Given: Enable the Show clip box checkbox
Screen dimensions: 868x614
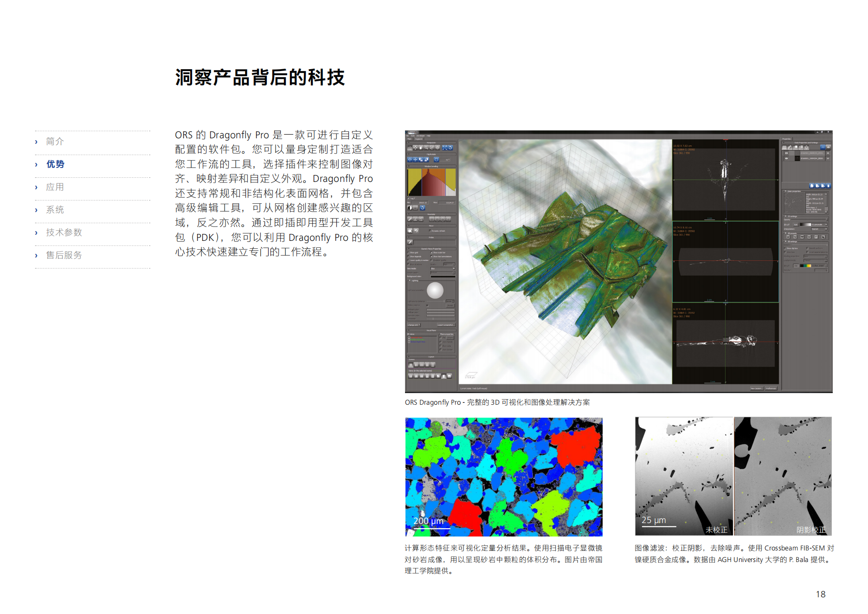Looking at the screenshot, I should pyautogui.click(x=785, y=248).
